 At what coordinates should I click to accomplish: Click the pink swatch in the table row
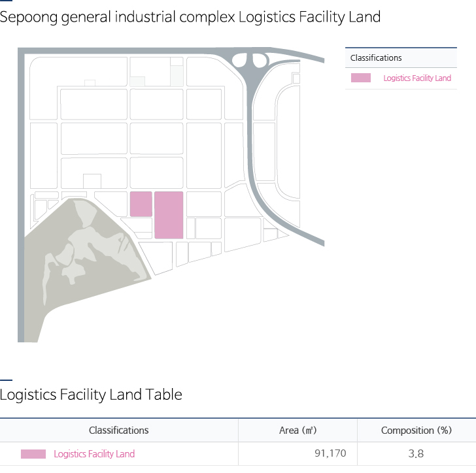point(33,454)
